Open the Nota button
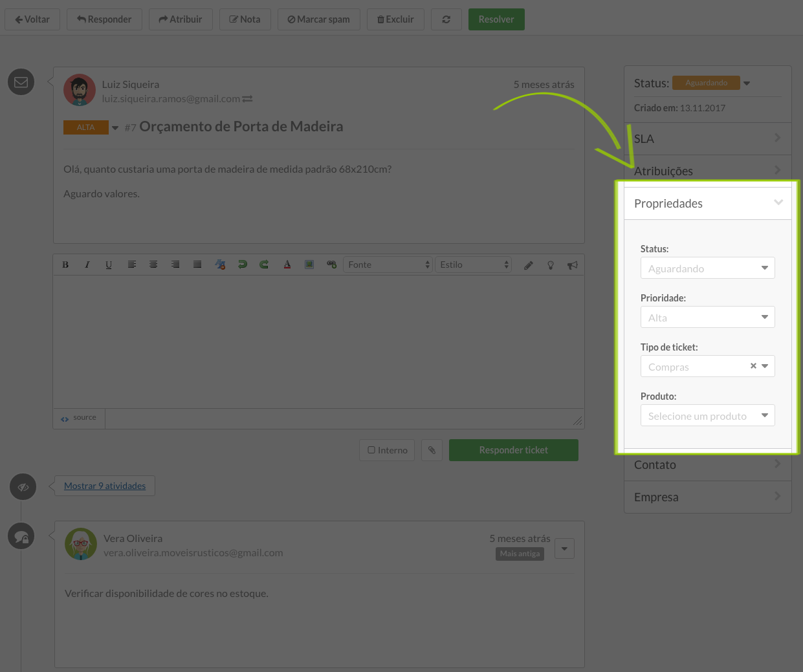The image size is (803, 672). (x=245, y=19)
